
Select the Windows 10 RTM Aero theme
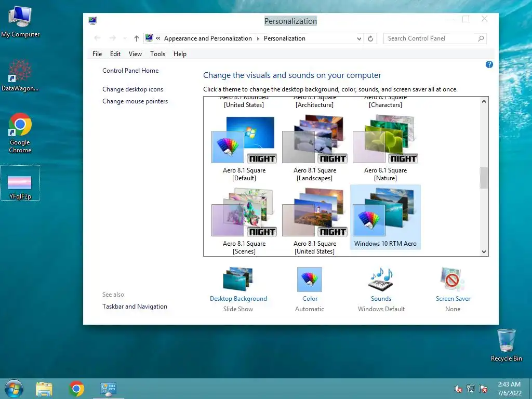[x=385, y=217]
